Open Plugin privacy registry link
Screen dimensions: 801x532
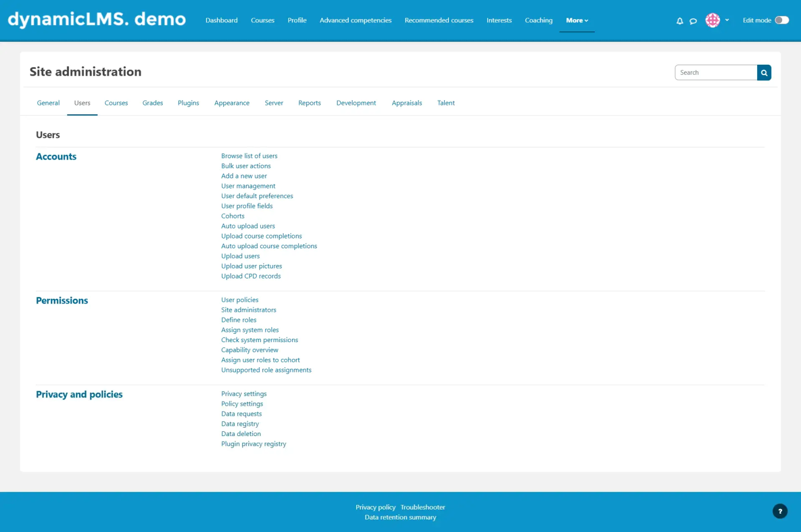(x=254, y=444)
